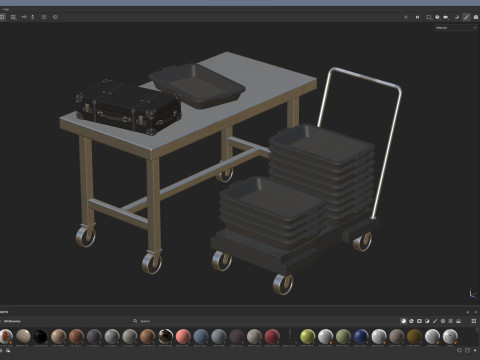Screen dimensions: 480x360
Task: Open the camera settings icon dropdown
Action: tap(446, 17)
